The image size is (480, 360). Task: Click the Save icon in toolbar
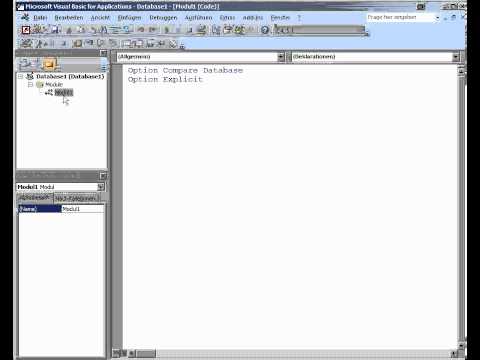pos(55,30)
